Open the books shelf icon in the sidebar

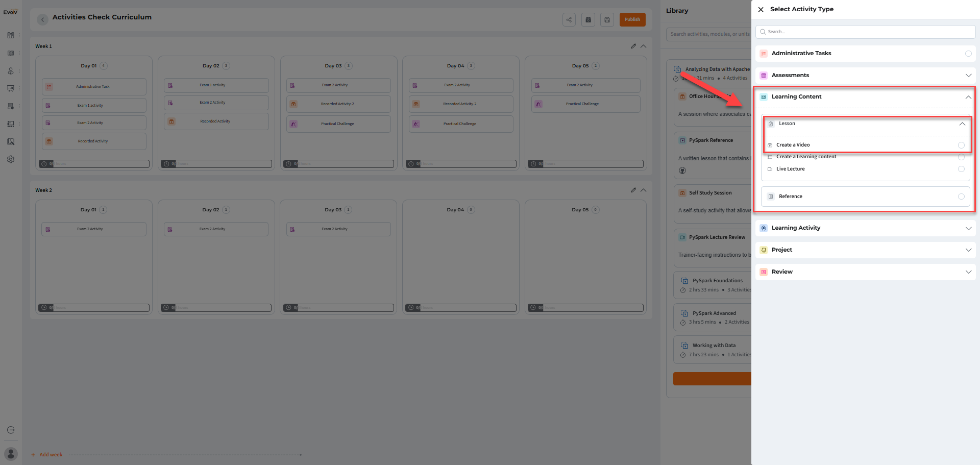pos(11,35)
